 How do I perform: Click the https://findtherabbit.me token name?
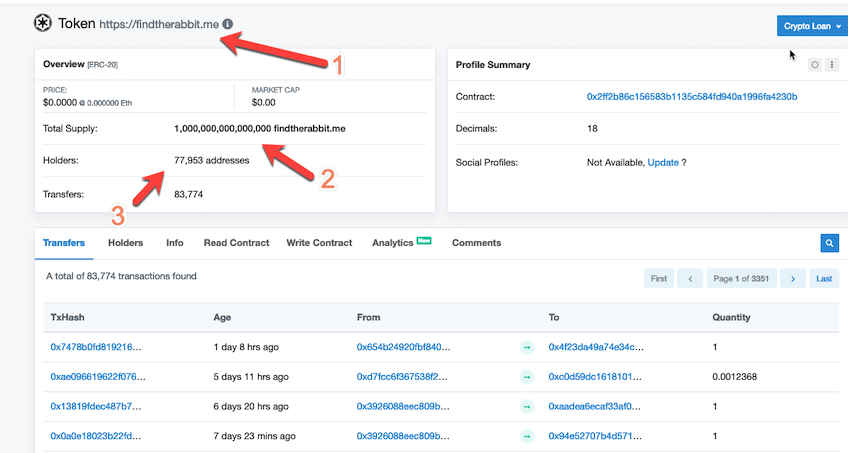[x=159, y=24]
